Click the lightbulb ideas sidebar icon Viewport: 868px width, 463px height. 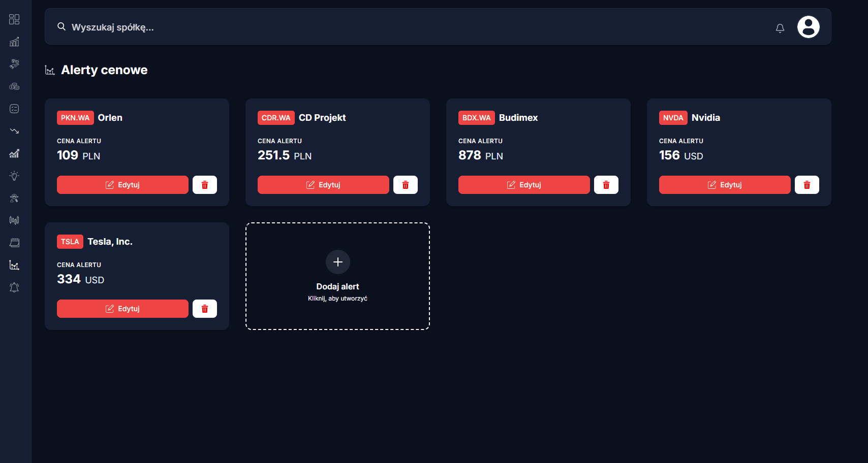click(x=14, y=176)
